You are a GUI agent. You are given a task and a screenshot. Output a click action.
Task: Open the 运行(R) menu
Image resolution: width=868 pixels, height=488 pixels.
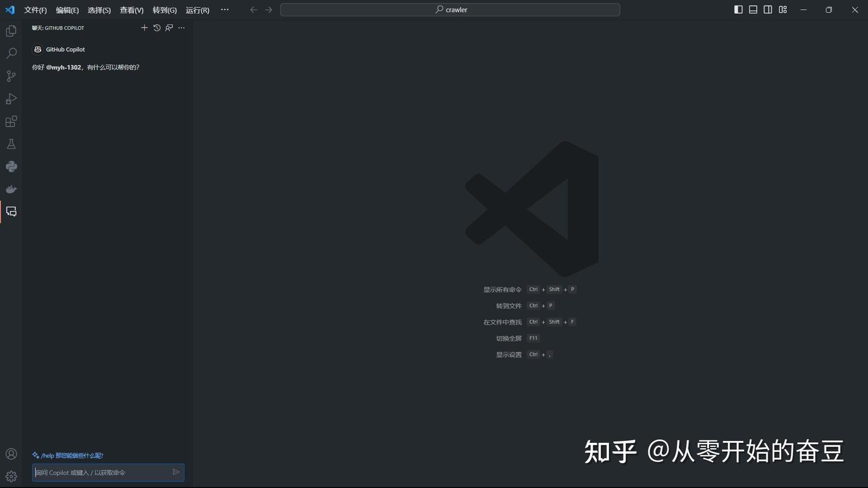(x=197, y=10)
